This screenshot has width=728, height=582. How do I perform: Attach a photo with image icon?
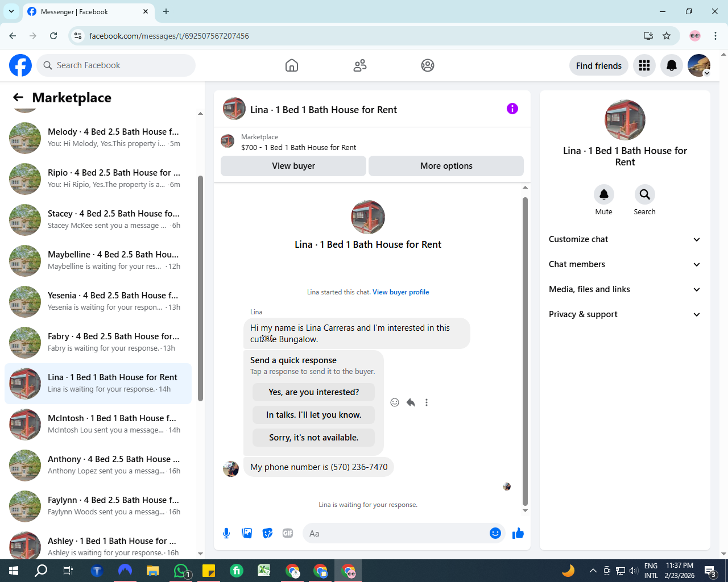coord(247,533)
